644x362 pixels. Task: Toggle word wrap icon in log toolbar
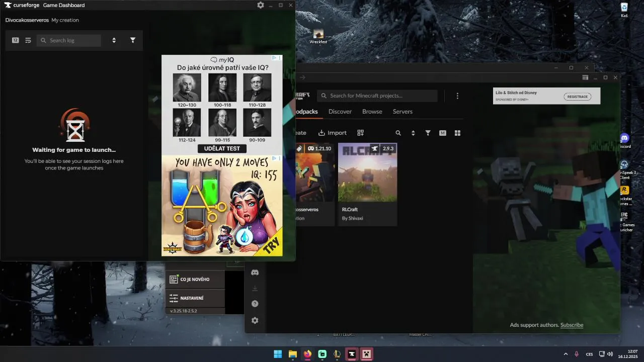(28, 40)
